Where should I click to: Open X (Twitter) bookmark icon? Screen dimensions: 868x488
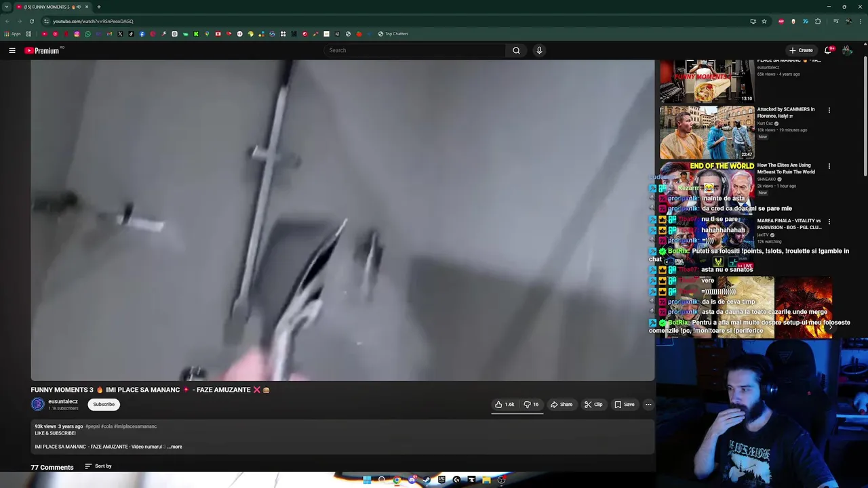coord(120,34)
